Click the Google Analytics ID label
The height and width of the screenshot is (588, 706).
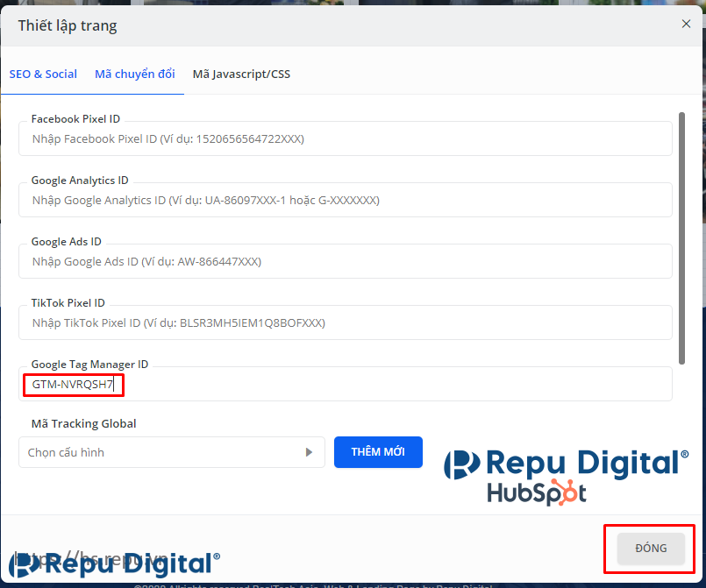point(80,181)
